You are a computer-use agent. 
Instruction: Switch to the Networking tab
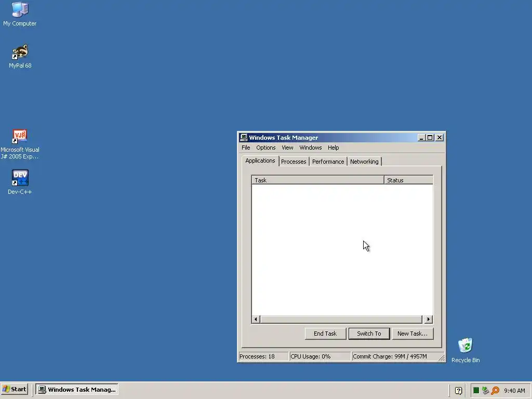tap(364, 162)
